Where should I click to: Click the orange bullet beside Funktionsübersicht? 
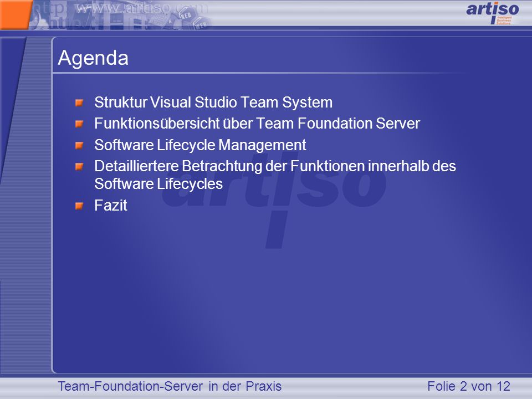point(79,124)
